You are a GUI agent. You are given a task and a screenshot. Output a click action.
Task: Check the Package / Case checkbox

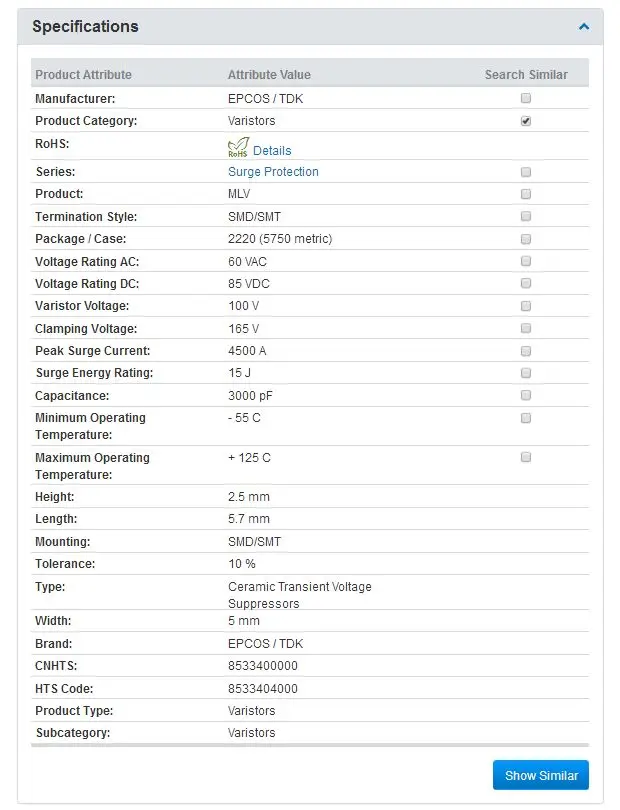click(526, 239)
